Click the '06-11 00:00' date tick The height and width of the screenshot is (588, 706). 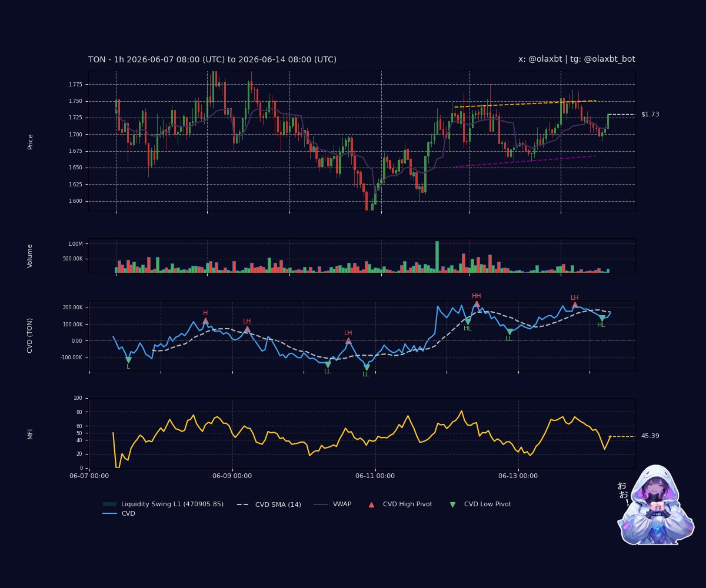coord(375,476)
